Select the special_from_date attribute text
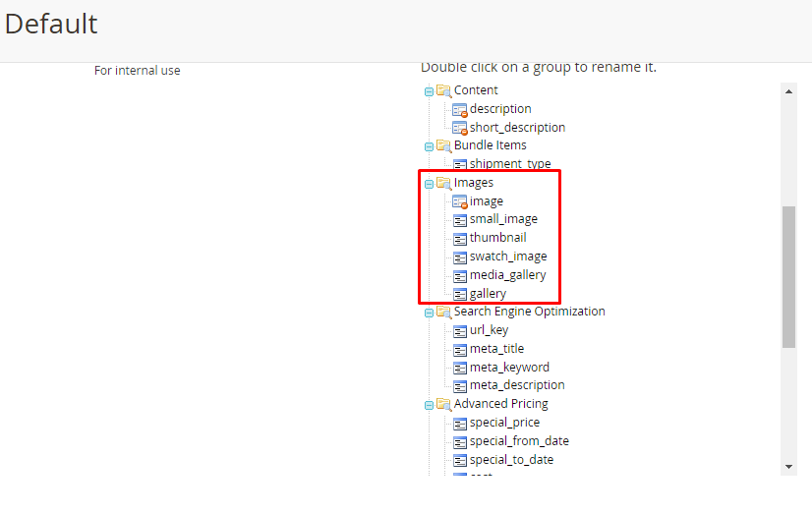Viewport: 812px width, 514px height. pos(519,441)
